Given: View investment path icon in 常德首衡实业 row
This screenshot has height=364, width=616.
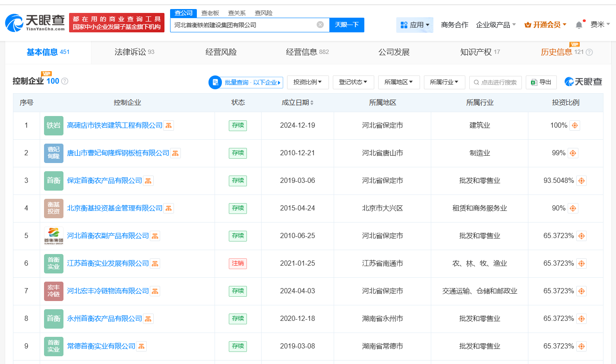Looking at the screenshot, I should (581, 346).
